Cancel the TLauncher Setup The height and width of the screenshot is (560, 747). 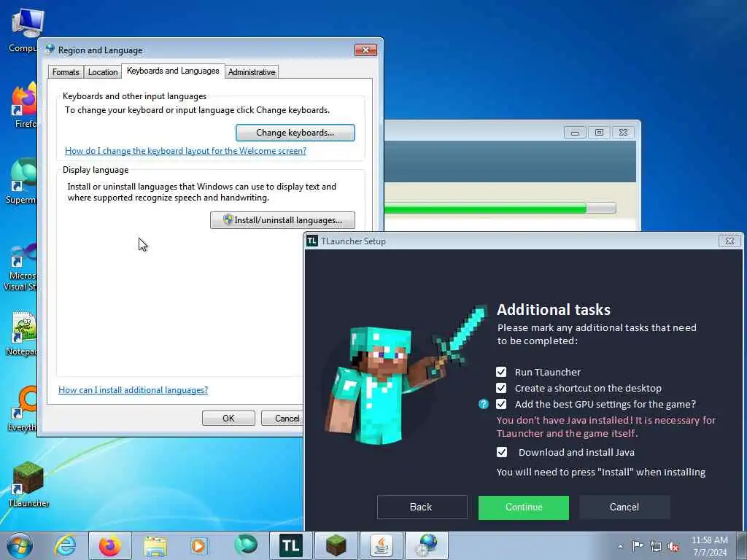[624, 507]
